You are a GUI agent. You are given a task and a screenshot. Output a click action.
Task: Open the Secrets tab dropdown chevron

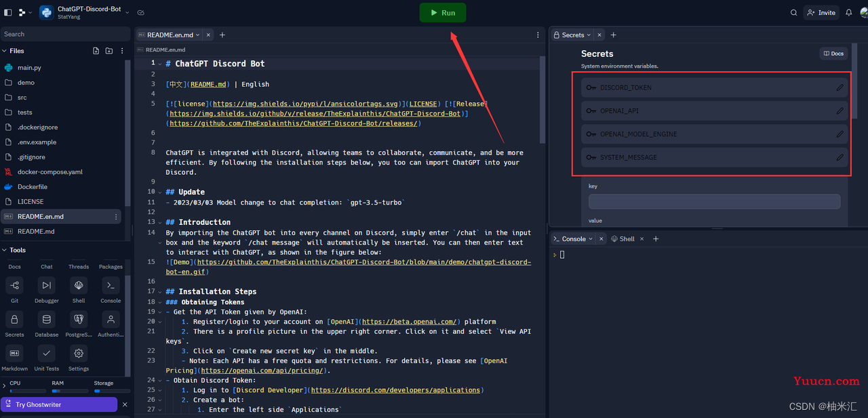pyautogui.click(x=589, y=35)
